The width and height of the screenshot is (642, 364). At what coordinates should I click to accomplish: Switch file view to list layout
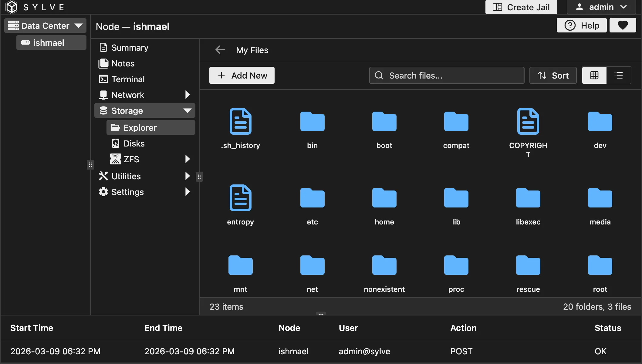(x=619, y=75)
